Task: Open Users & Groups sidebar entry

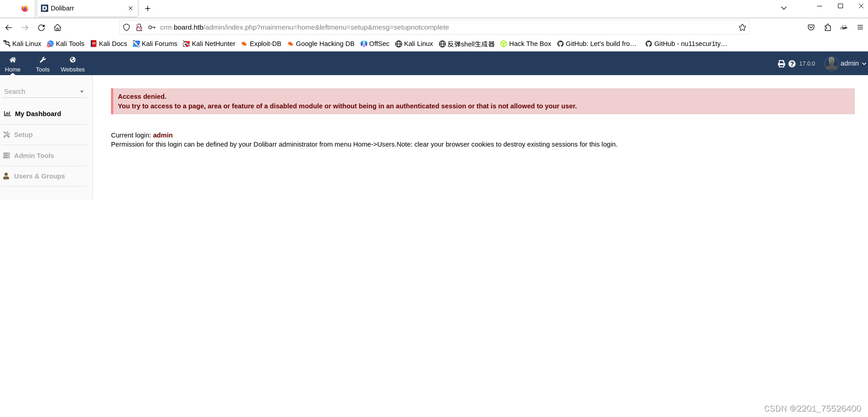Action: 40,176
